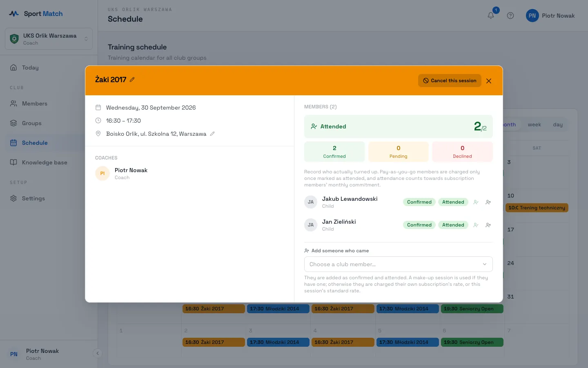Click the location pin icon
This screenshot has height=368, width=588.
pos(98,134)
